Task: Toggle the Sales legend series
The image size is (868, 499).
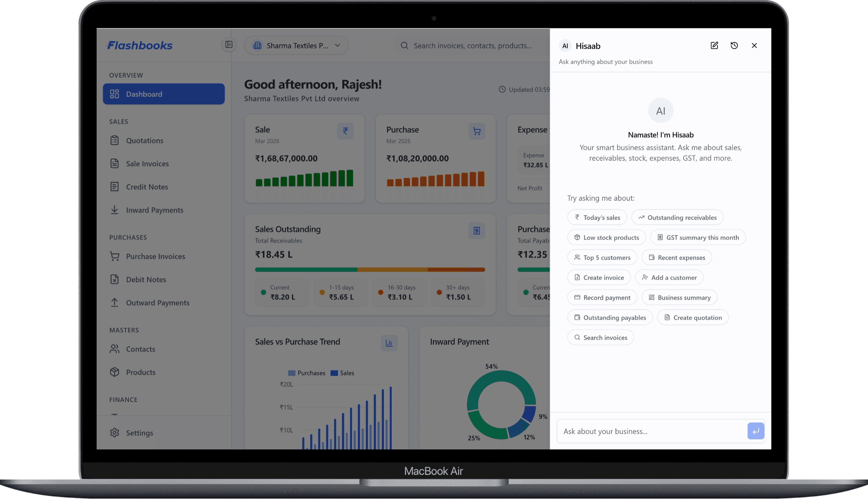Action: (x=342, y=373)
